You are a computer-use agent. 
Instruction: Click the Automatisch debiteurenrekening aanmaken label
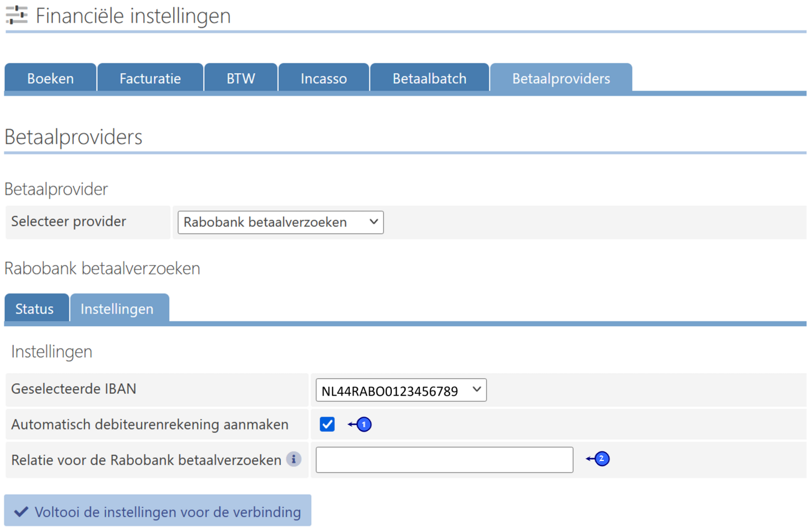pos(150,424)
